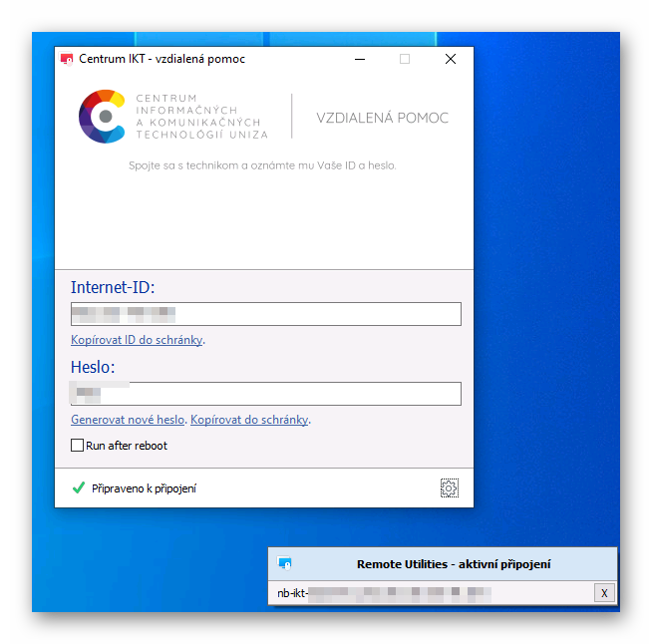Focus the Heslo password field
652x644 pixels.
pyautogui.click(x=265, y=394)
